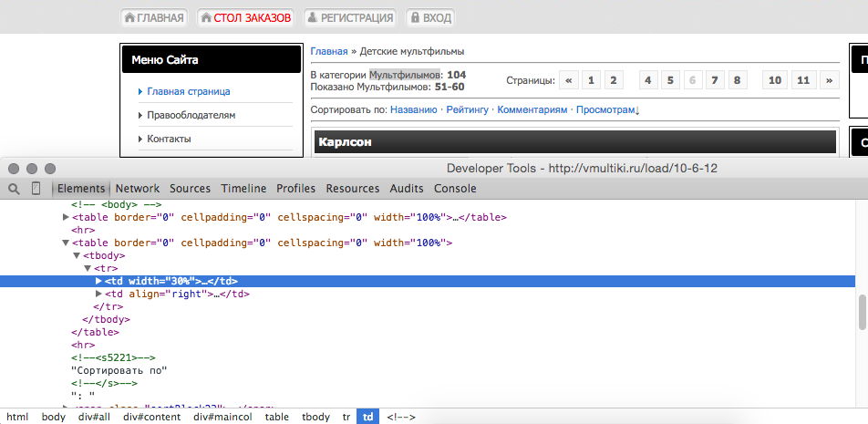Click the Elements panel vertical scrollbar
Viewport: 868px width, 424px height.
click(x=862, y=312)
